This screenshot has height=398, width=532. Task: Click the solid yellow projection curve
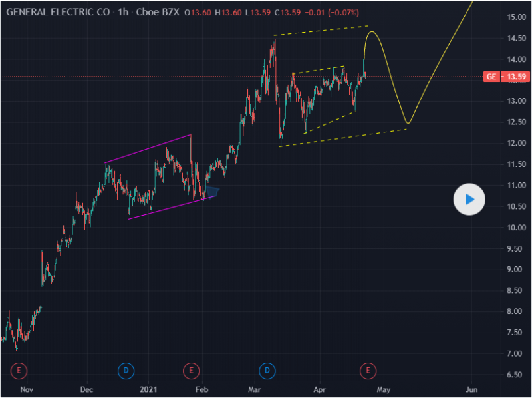[x=439, y=60]
